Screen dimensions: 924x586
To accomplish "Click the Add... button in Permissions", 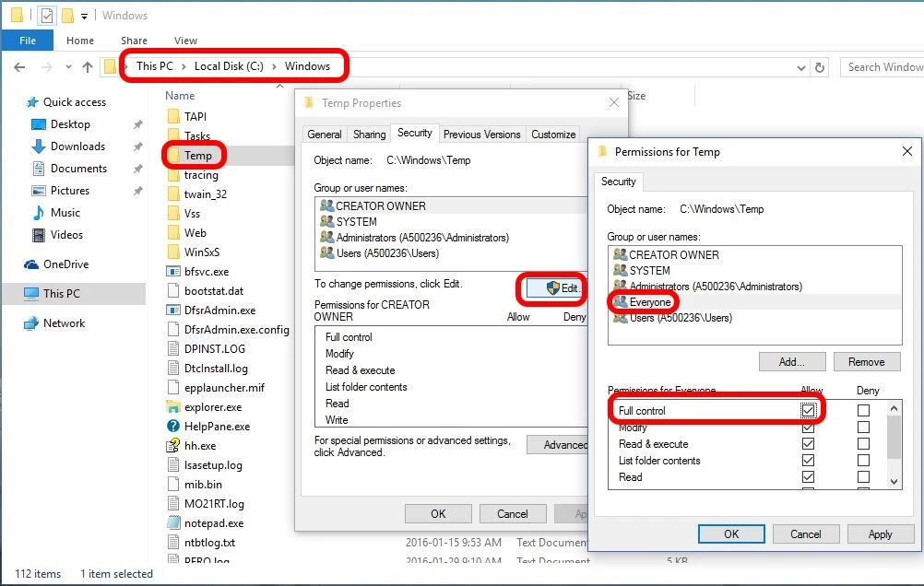I will (792, 361).
